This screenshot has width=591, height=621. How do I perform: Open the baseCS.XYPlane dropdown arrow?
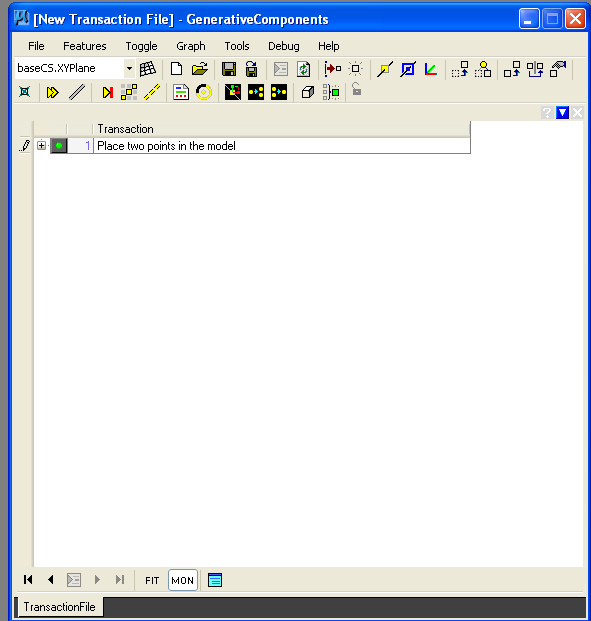[x=129, y=69]
